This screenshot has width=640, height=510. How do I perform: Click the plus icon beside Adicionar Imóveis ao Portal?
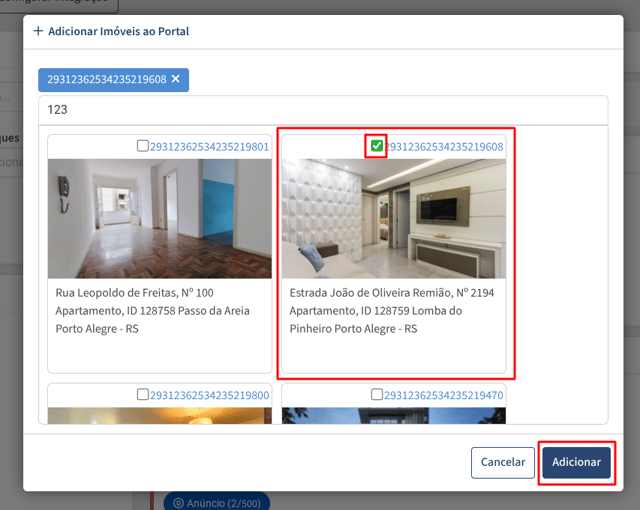click(x=38, y=31)
